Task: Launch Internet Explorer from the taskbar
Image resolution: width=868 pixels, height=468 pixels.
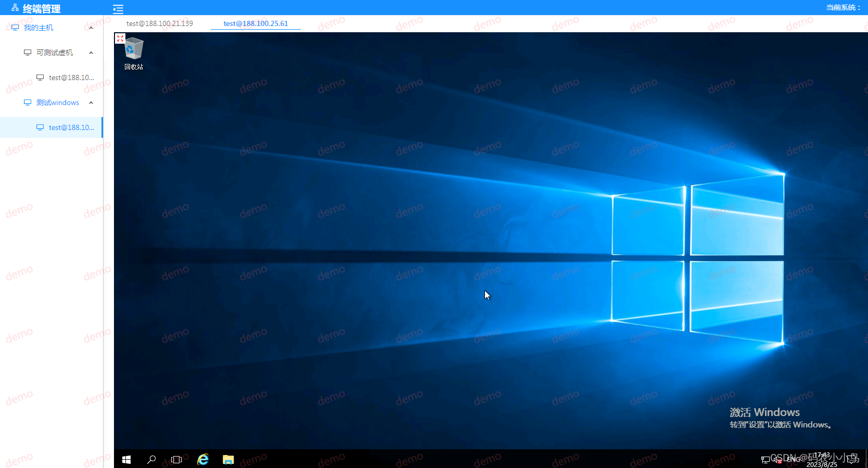Action: coord(203,460)
